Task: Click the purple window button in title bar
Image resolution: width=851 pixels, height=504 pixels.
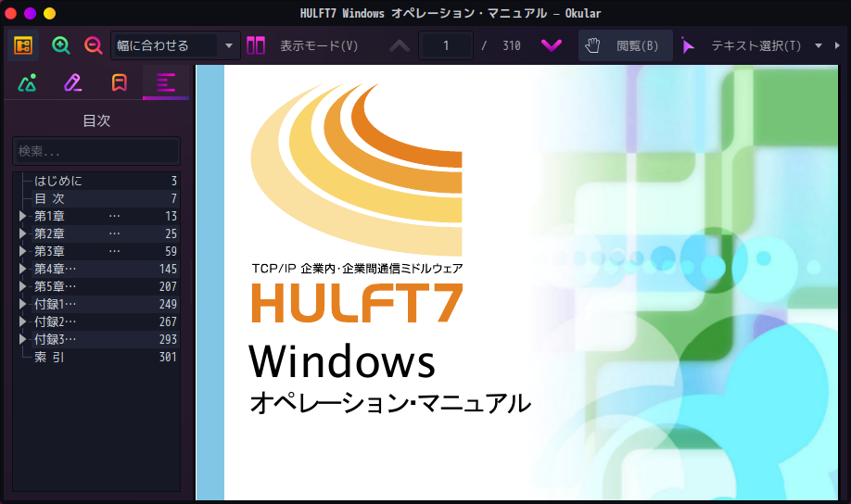Action: click(x=30, y=13)
